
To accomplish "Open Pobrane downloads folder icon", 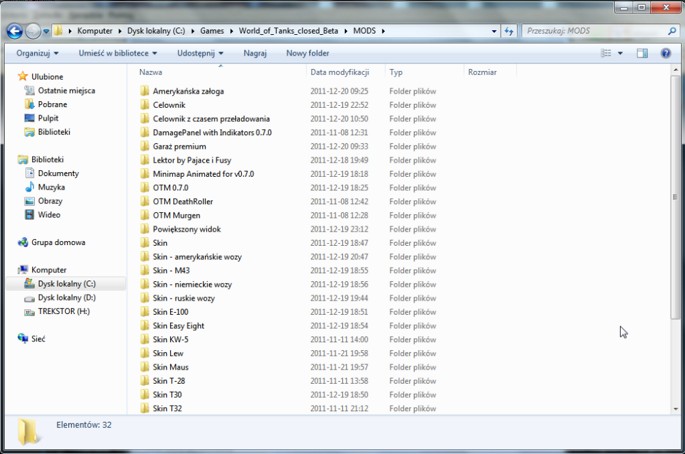I will click(29, 104).
